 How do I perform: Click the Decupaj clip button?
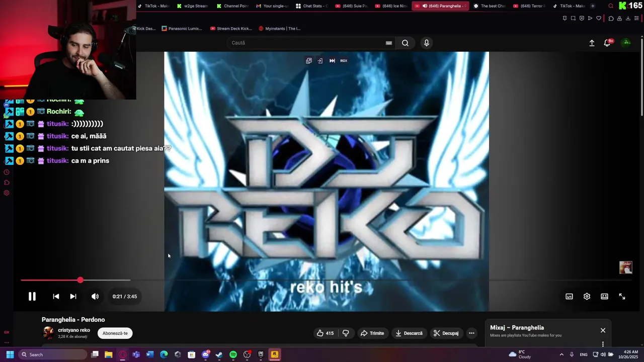pos(446,333)
